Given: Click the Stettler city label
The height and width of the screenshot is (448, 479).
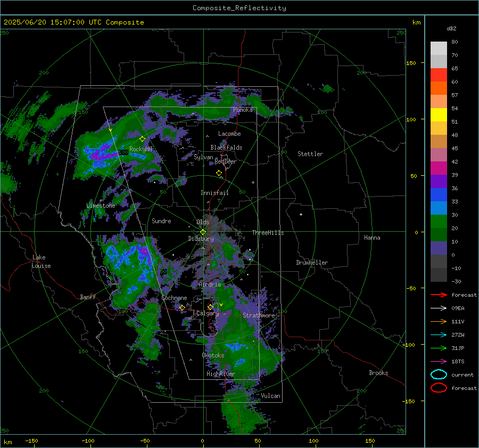Looking at the screenshot, I should point(310,154).
